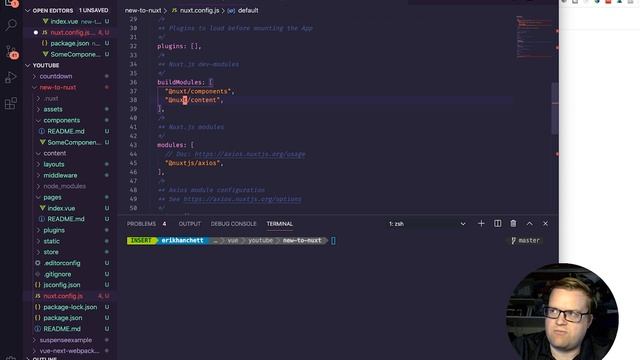
Task: Open root README.md in file tree
Action: (62, 329)
